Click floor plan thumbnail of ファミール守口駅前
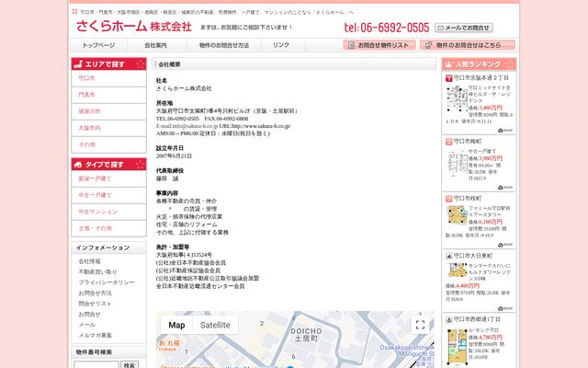The width and height of the screenshot is (588, 368). tap(457, 214)
